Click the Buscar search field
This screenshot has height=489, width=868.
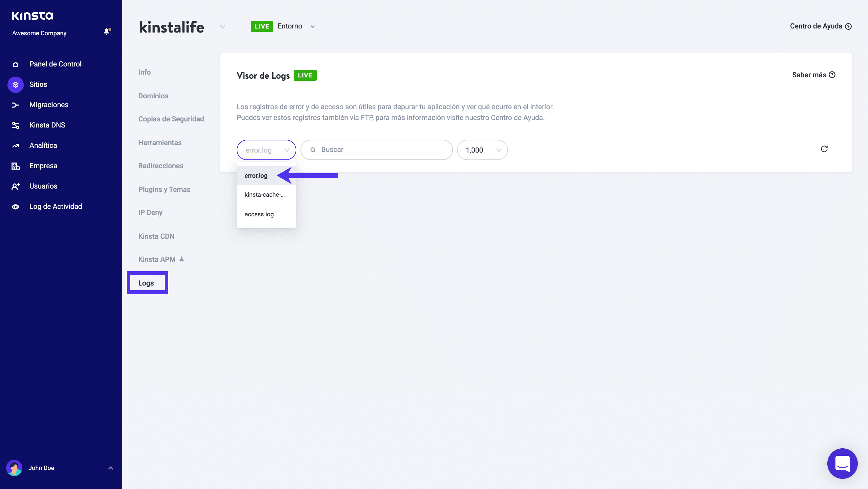point(376,150)
